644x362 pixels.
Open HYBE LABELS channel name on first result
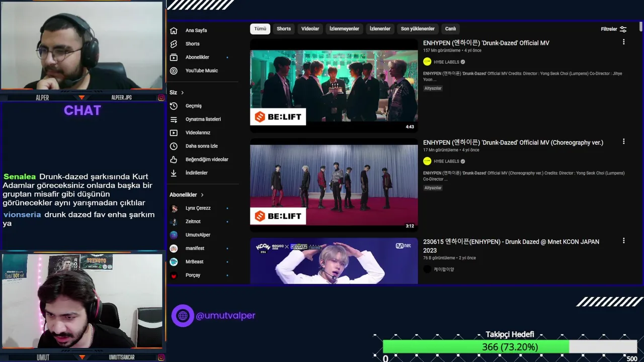click(446, 62)
